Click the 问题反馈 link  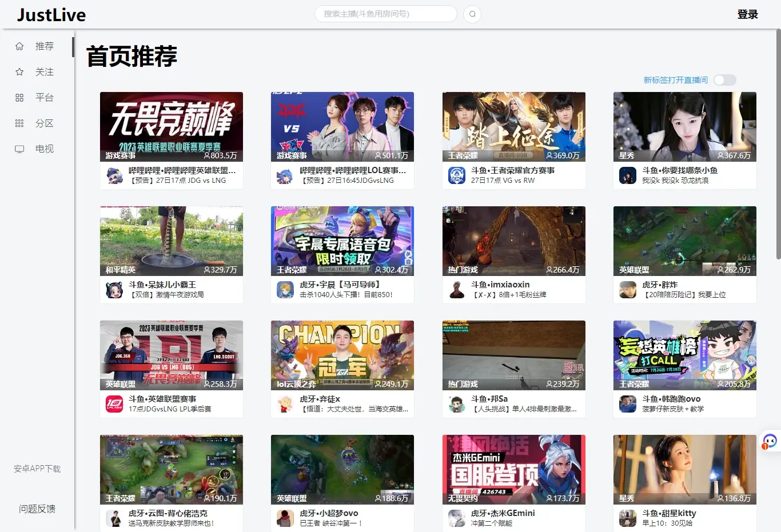(x=37, y=509)
